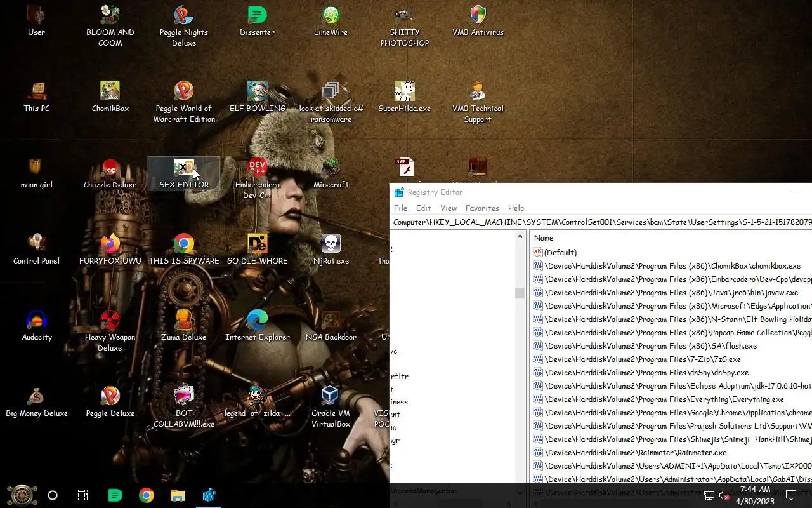Launch Oracle VM VirtualBox shortcut
The image size is (812, 508).
click(331, 407)
